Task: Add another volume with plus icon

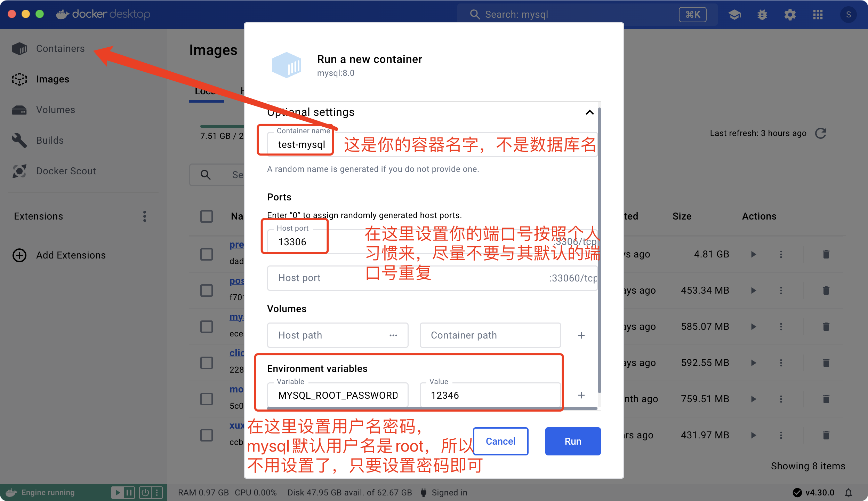Action: click(x=581, y=335)
